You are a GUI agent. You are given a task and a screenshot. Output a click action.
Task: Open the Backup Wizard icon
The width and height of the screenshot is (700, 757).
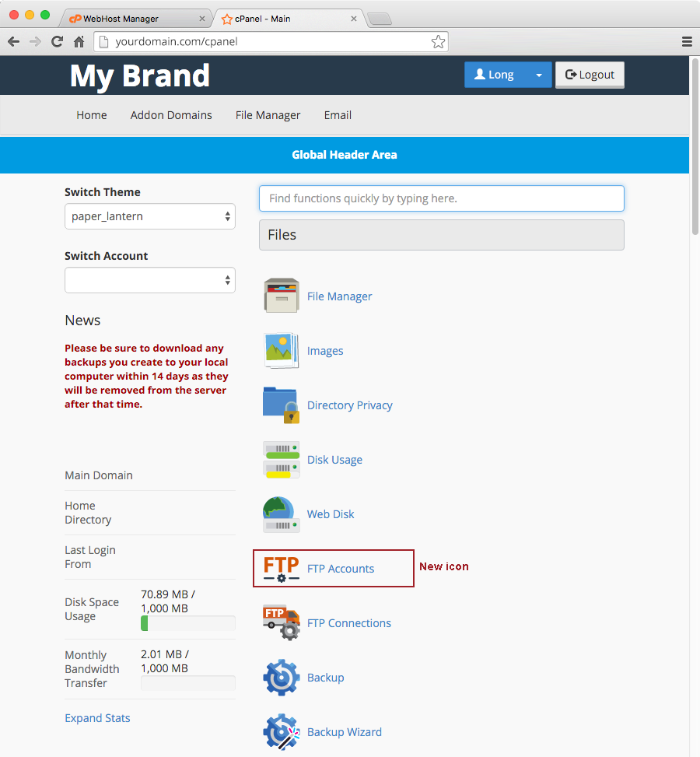click(x=281, y=731)
